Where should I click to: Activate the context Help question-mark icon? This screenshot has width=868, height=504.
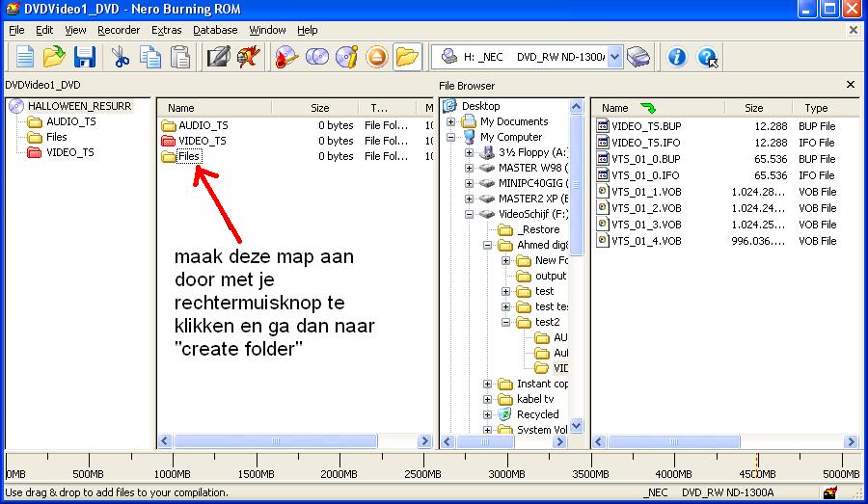click(708, 57)
